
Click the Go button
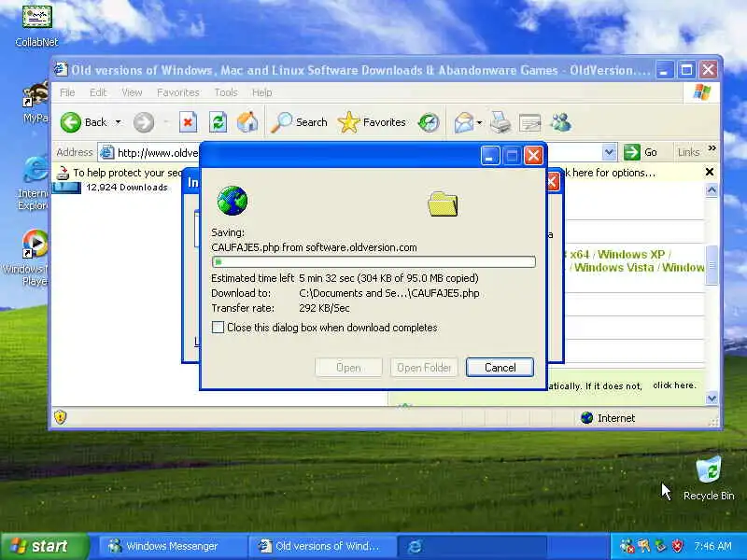641,152
